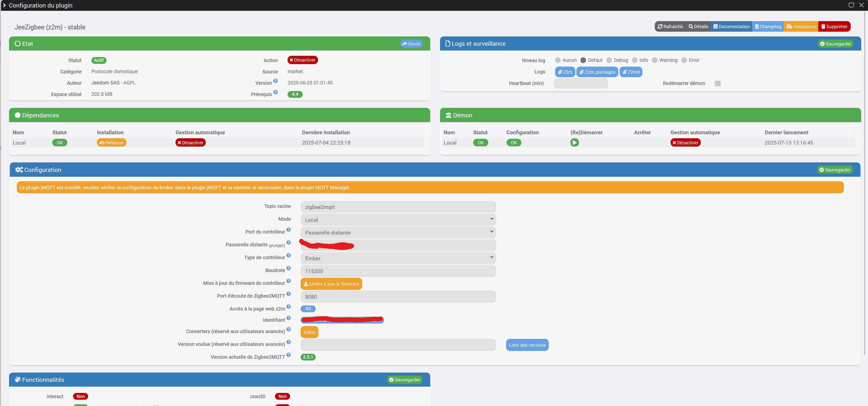Viewport: 868px width, 406px height.
Task: Click Liste des versions button
Action: pos(527,345)
